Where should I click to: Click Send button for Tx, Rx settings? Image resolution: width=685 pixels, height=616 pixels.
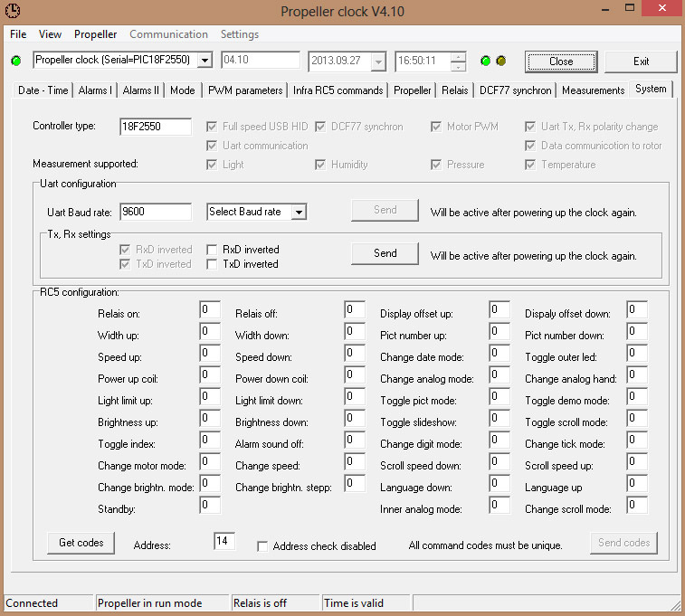385,253
